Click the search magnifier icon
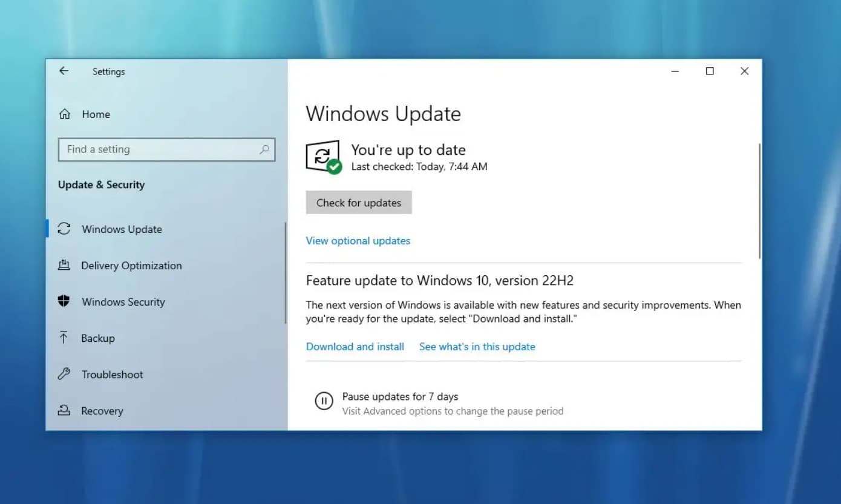Screen dimensions: 841x504 tap(264, 149)
